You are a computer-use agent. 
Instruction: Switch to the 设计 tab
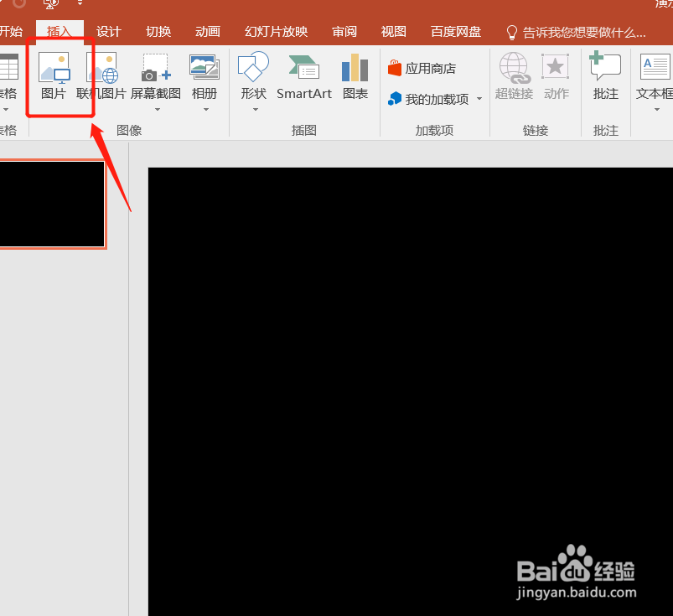click(x=109, y=31)
